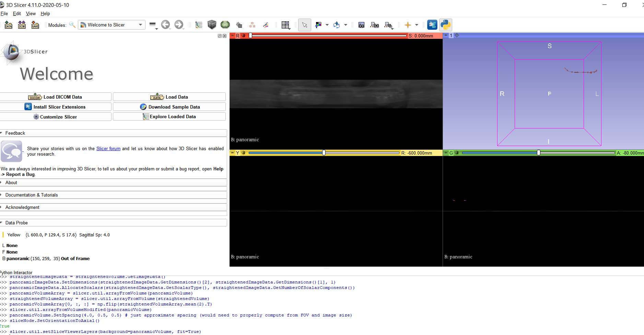Go to the next module with forward arrow
The height and width of the screenshot is (335, 644).
pyautogui.click(x=179, y=25)
